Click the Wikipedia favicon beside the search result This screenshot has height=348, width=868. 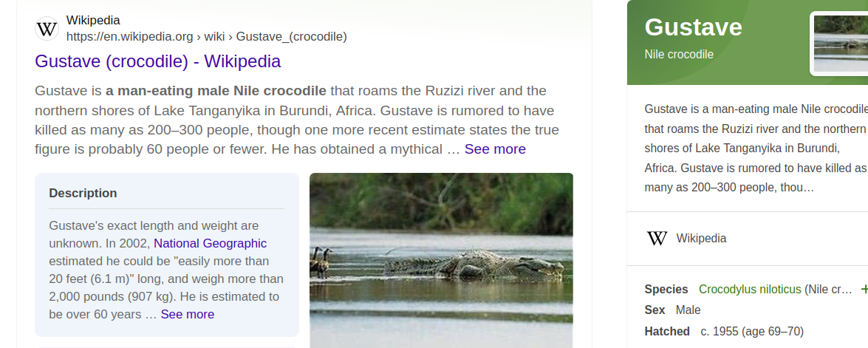click(x=47, y=29)
